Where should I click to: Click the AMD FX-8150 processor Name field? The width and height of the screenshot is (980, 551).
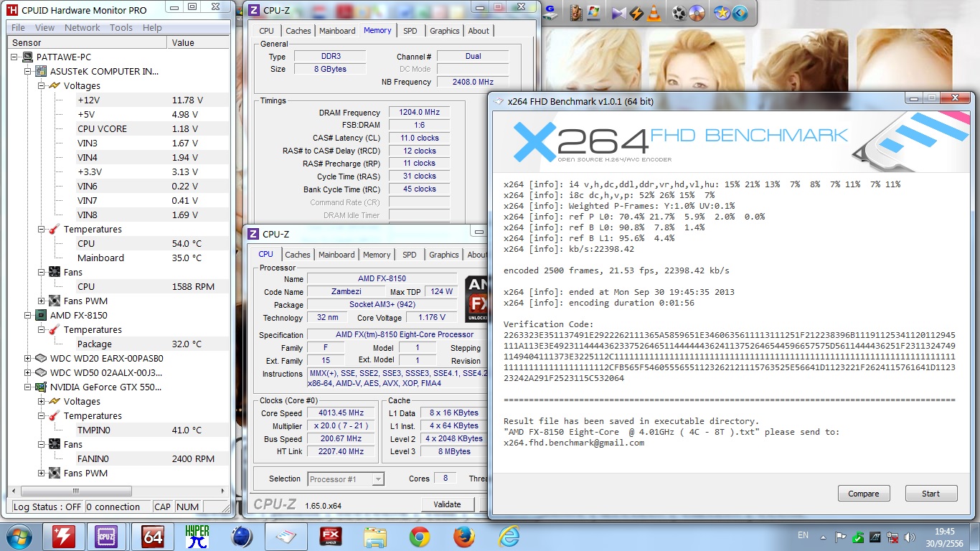(382, 278)
